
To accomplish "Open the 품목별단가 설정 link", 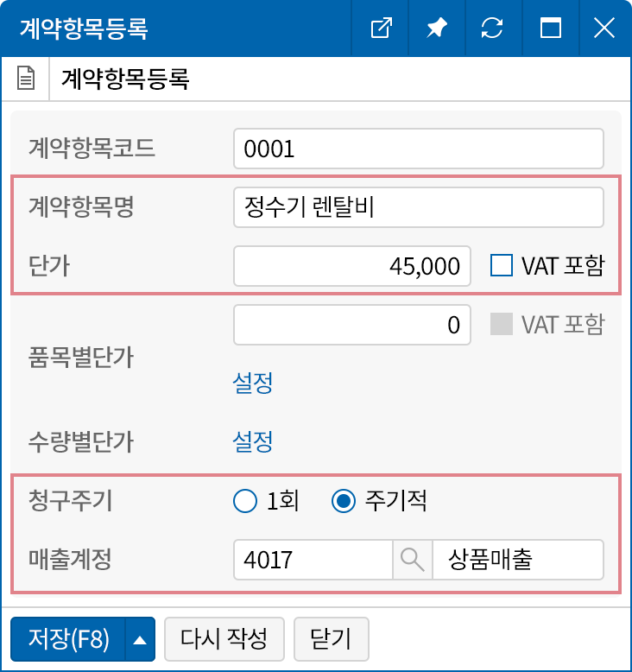I will click(253, 383).
